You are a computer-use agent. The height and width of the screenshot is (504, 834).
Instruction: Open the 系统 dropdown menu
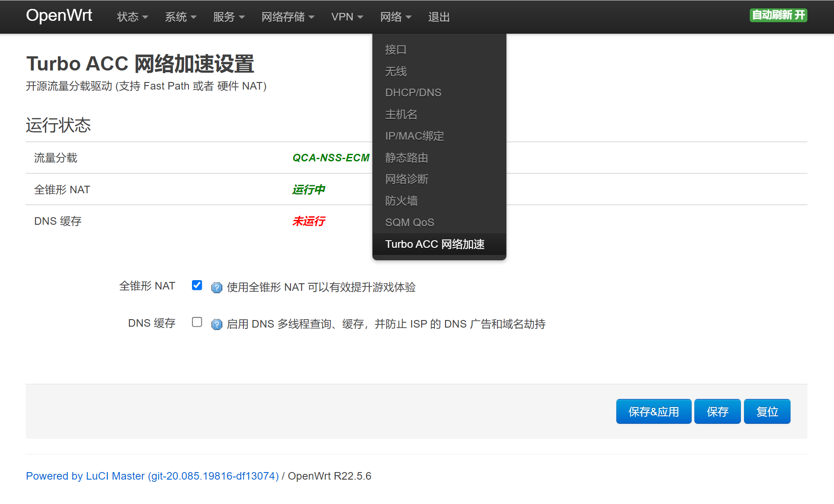click(180, 17)
